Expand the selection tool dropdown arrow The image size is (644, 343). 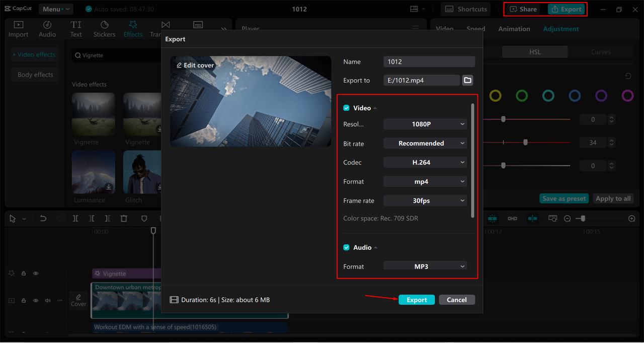coord(24,219)
